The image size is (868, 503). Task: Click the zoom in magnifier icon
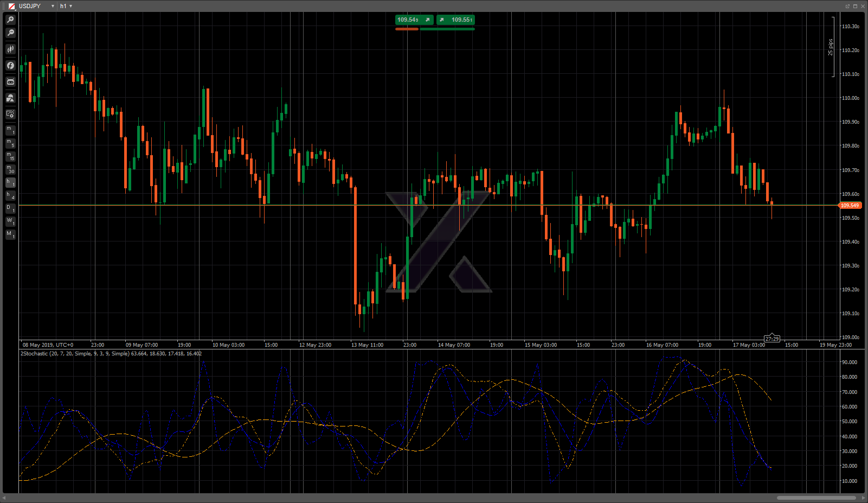coord(10,20)
